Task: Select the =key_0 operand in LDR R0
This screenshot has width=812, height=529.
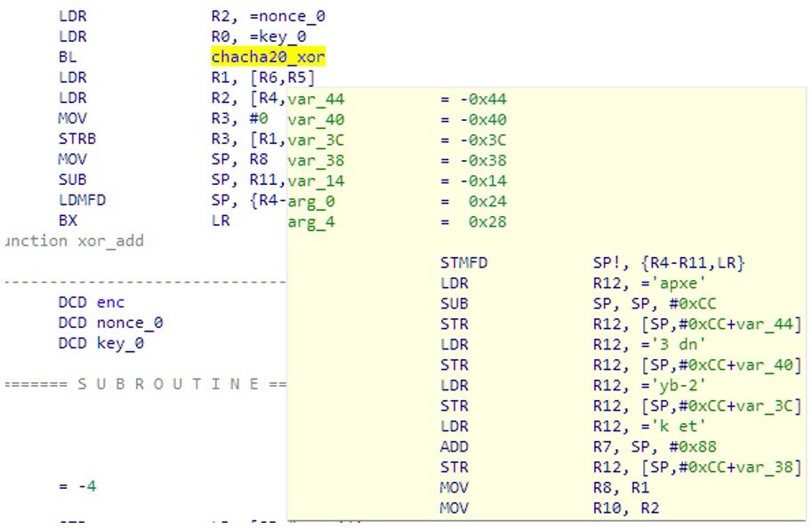Action: coord(265,36)
